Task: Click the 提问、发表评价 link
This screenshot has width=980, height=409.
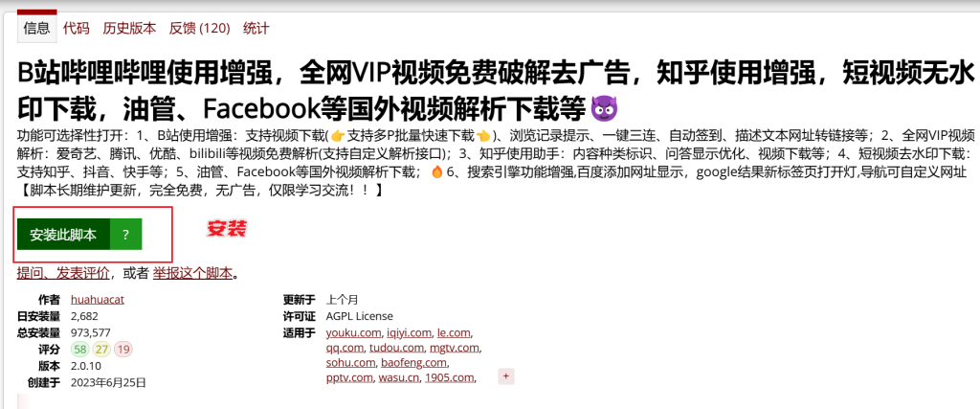Action: pos(63,273)
